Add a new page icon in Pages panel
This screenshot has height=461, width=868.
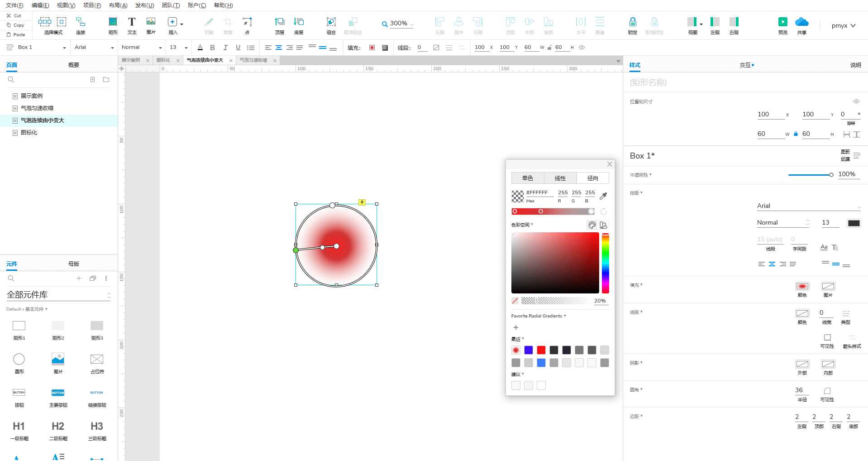[x=93, y=80]
